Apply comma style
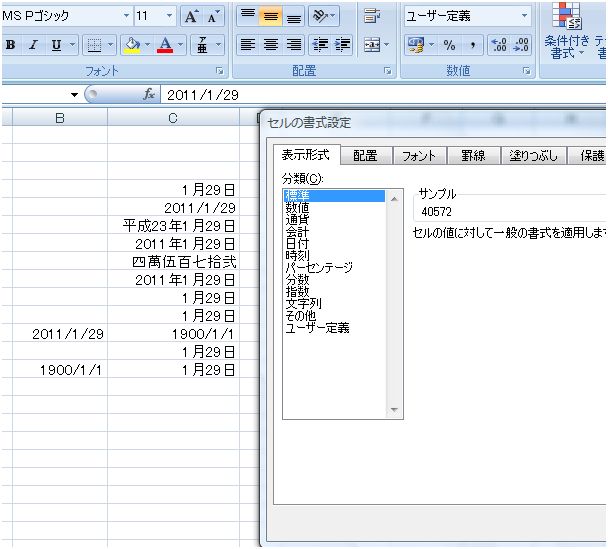The image size is (608, 549). point(472,45)
